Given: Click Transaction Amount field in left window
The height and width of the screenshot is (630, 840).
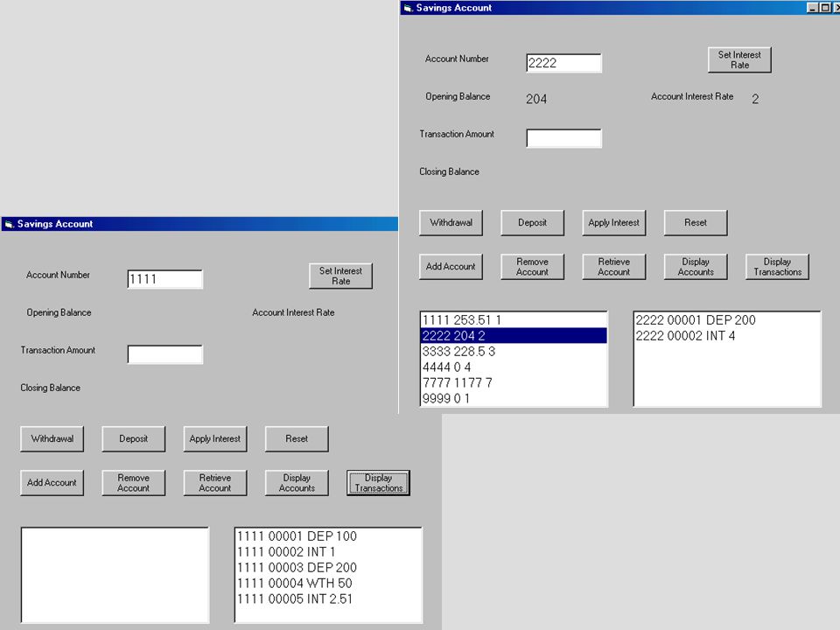Looking at the screenshot, I should point(165,354).
